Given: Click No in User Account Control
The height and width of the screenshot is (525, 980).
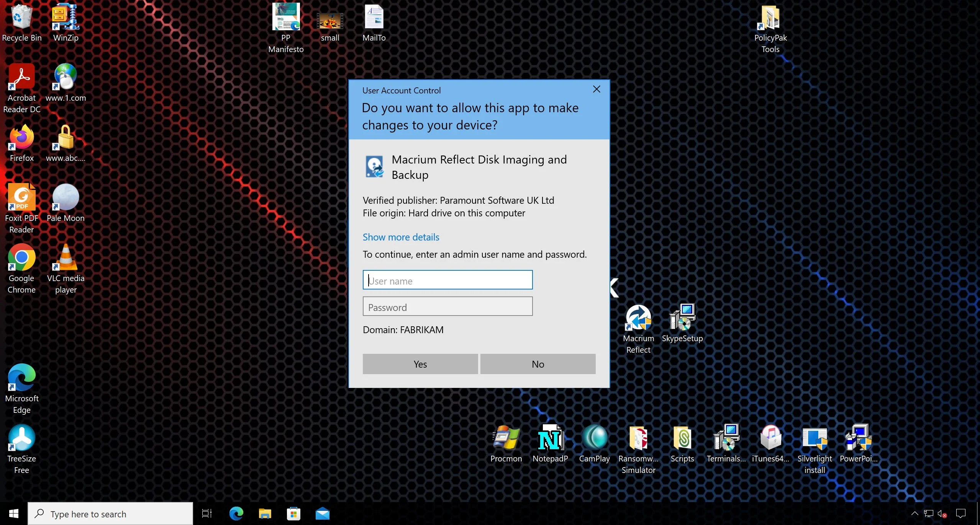Looking at the screenshot, I should (538, 364).
